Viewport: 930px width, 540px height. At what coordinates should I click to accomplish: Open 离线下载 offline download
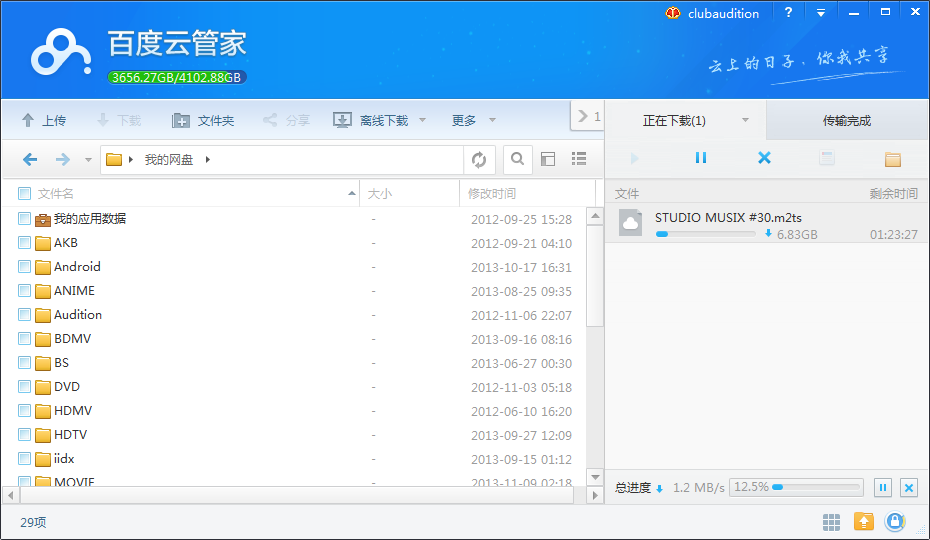(x=371, y=120)
